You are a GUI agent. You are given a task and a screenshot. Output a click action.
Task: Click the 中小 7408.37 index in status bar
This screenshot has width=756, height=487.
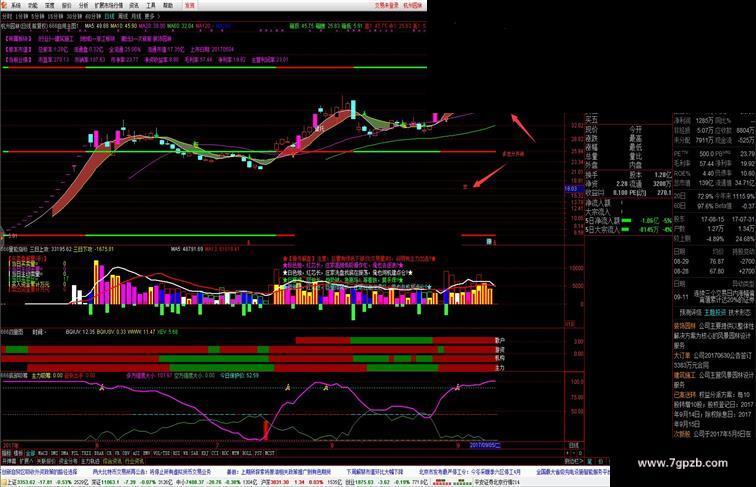189,482
